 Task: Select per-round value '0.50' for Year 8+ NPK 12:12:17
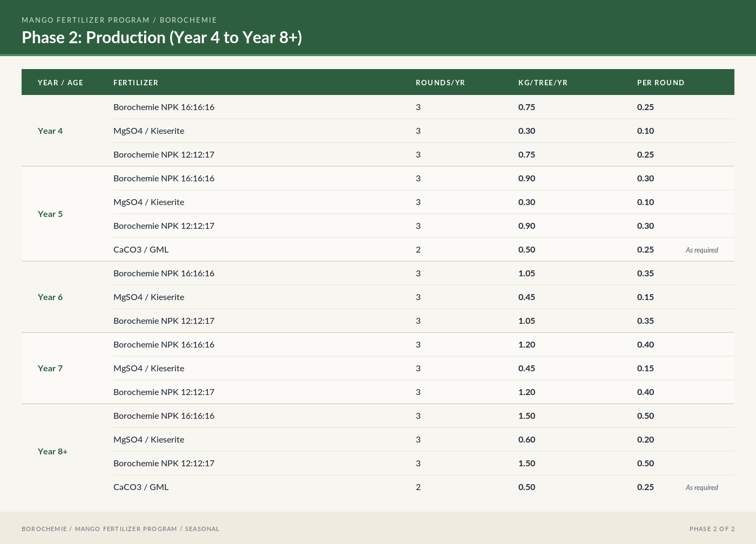click(646, 463)
